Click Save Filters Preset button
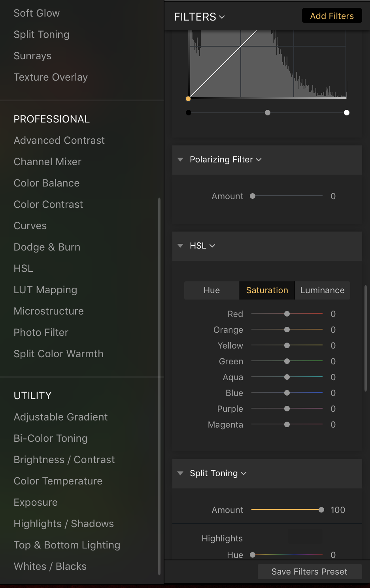 [310, 572]
